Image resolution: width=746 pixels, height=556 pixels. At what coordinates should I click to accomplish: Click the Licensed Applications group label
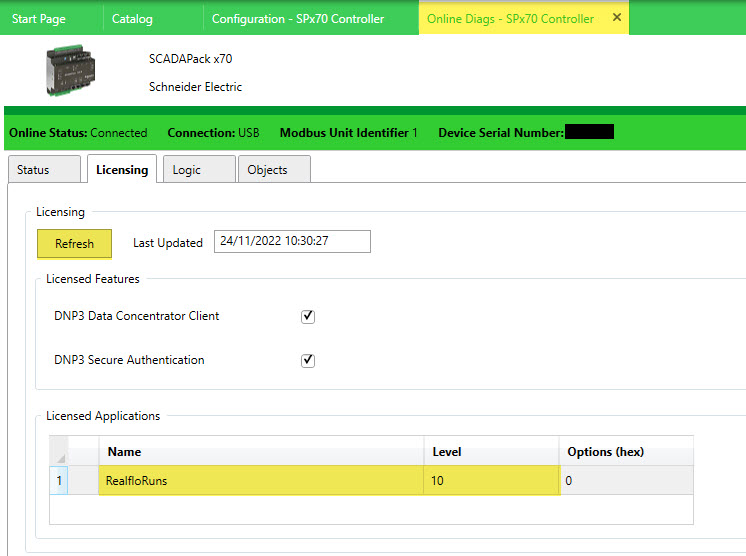[x=103, y=416]
